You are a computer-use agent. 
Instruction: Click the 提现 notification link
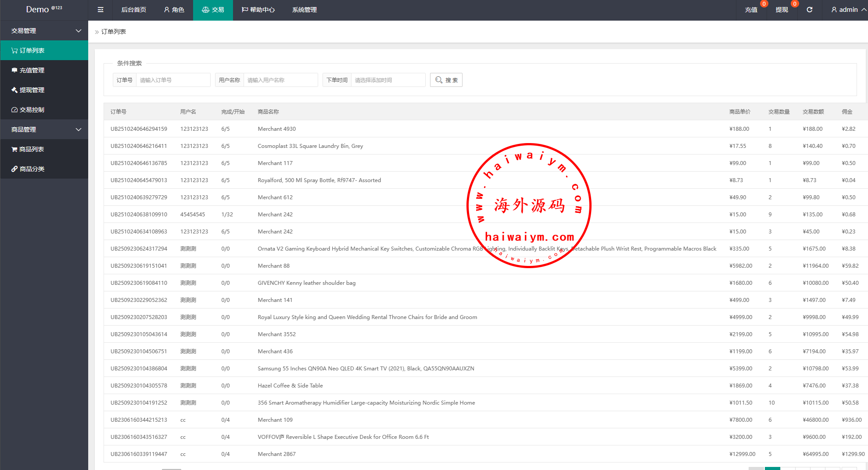pos(782,10)
